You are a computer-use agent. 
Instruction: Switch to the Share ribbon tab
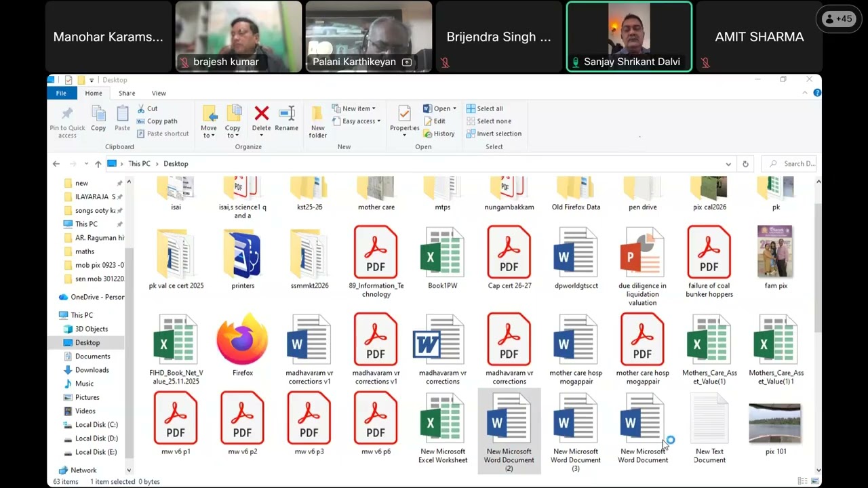click(127, 93)
